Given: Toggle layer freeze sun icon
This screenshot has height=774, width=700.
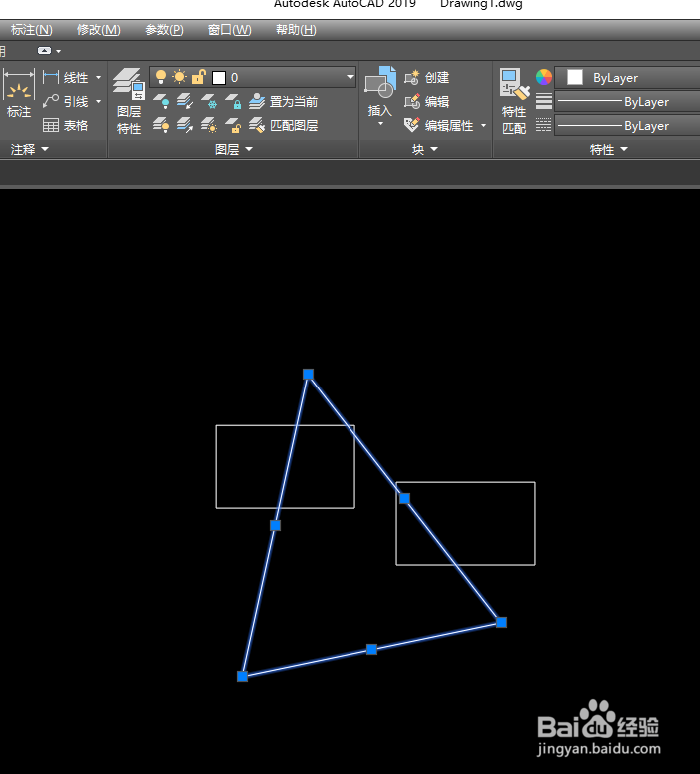Looking at the screenshot, I should pyautogui.click(x=179, y=78).
